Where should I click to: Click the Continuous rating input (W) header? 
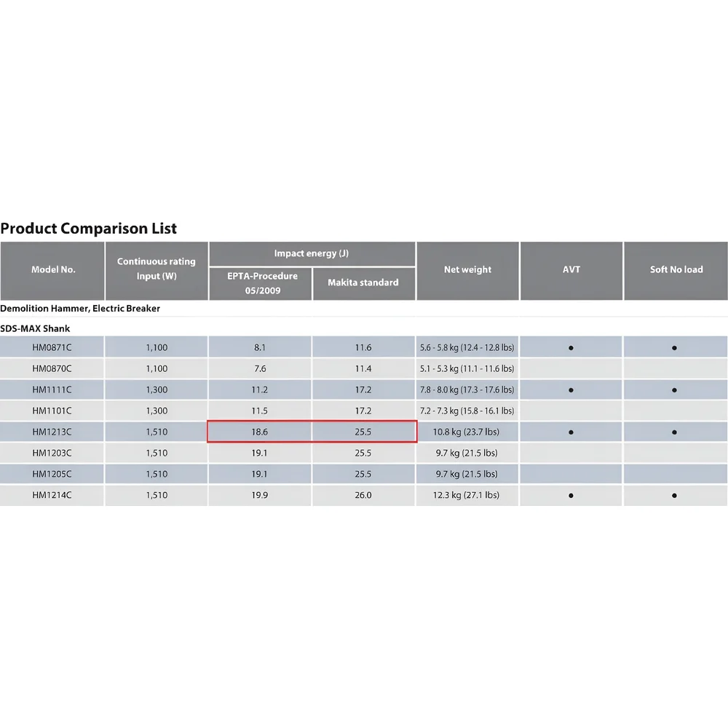pos(157,269)
